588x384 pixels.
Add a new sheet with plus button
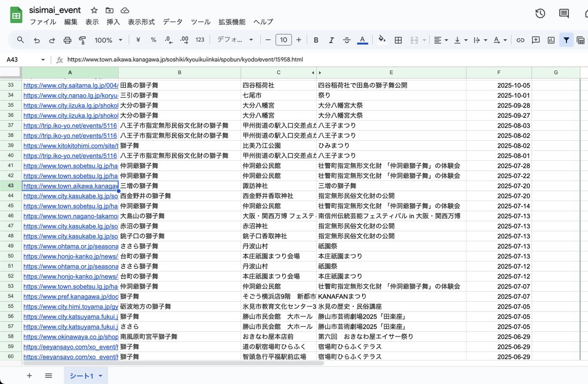point(29,376)
